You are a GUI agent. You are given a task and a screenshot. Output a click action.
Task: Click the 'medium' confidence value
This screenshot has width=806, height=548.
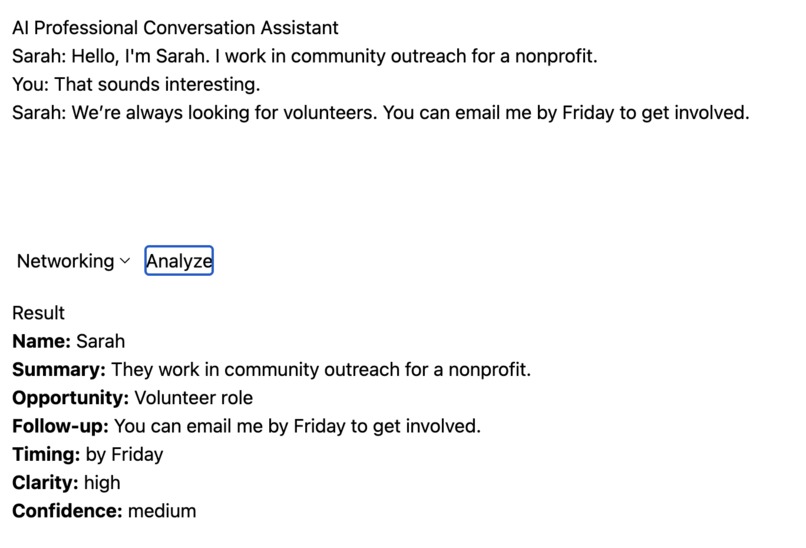(162, 511)
